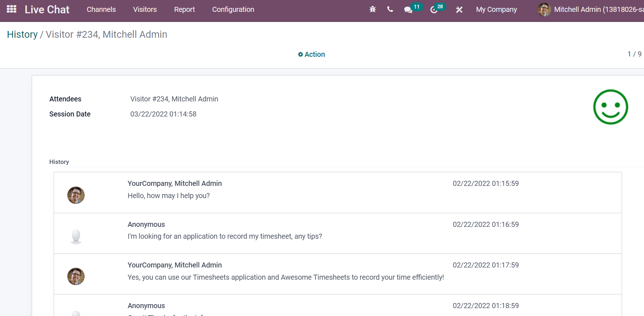Click the anonymous avatar beside timesheet question
This screenshot has height=316, width=644.
click(76, 236)
